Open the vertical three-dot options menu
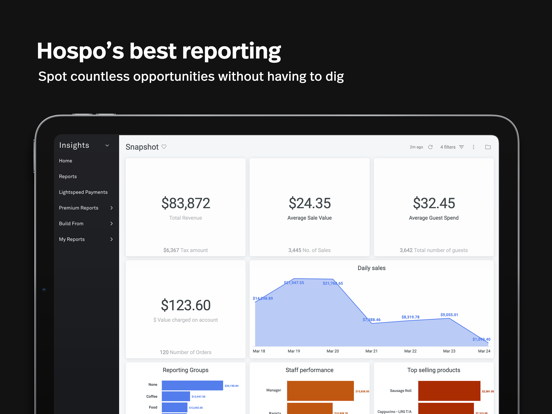 coord(473,147)
